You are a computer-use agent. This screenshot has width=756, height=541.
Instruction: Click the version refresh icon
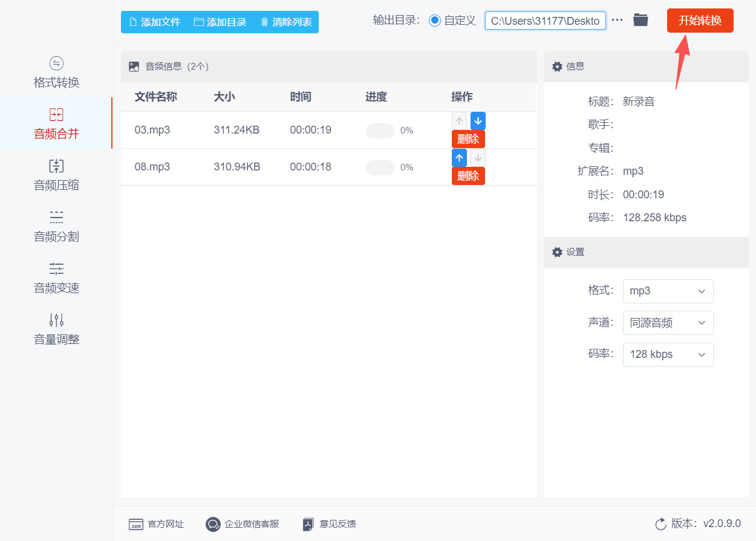660,523
